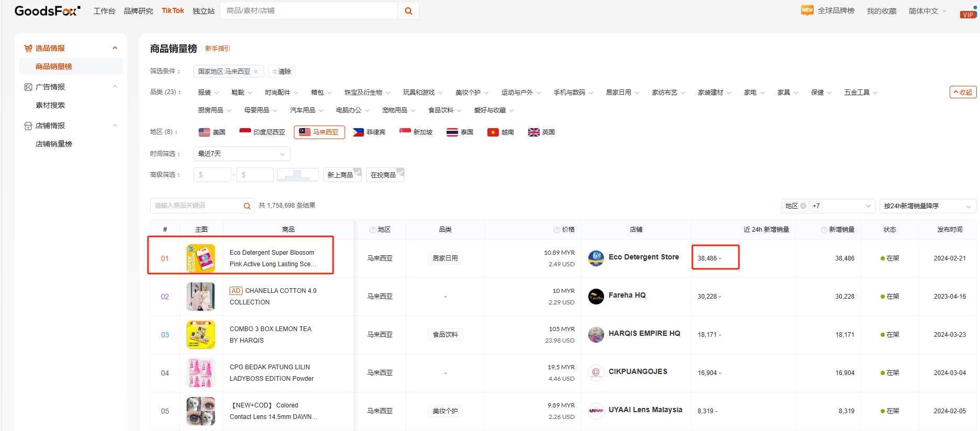
Task: Toggle the 在投商品 filter
Action: pyautogui.click(x=385, y=175)
